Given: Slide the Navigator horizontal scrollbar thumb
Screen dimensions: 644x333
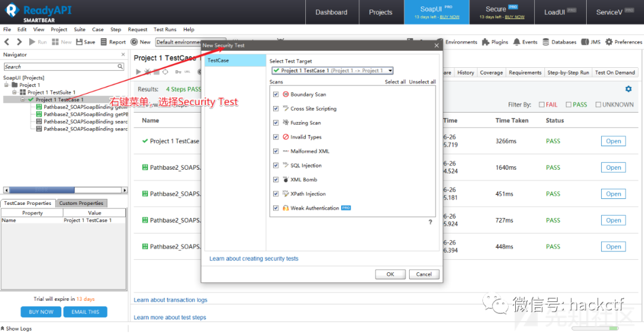Looking at the screenshot, I should point(42,190).
